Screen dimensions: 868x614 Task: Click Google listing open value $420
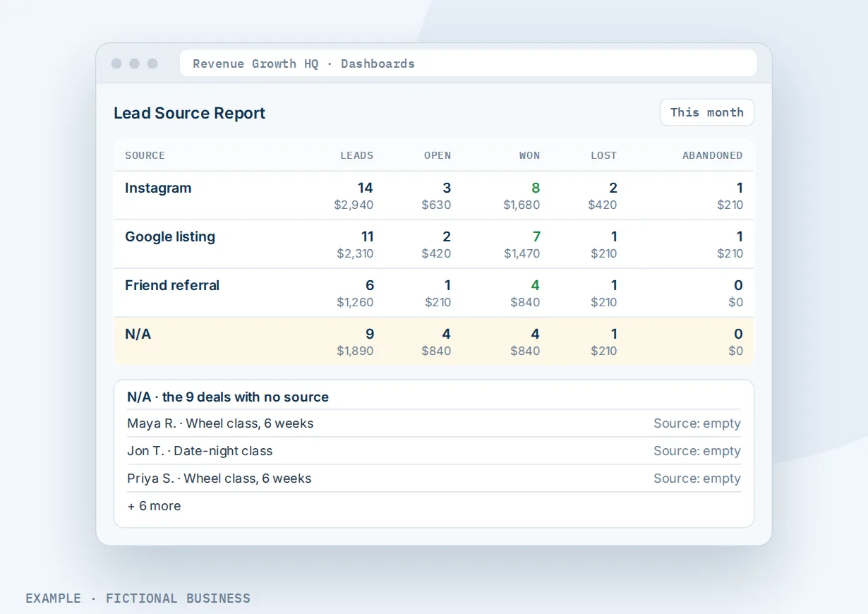[x=436, y=253]
